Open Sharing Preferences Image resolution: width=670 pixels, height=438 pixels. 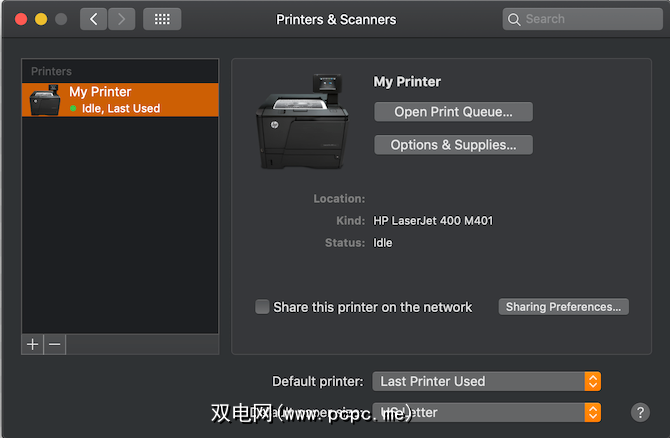pyautogui.click(x=563, y=307)
